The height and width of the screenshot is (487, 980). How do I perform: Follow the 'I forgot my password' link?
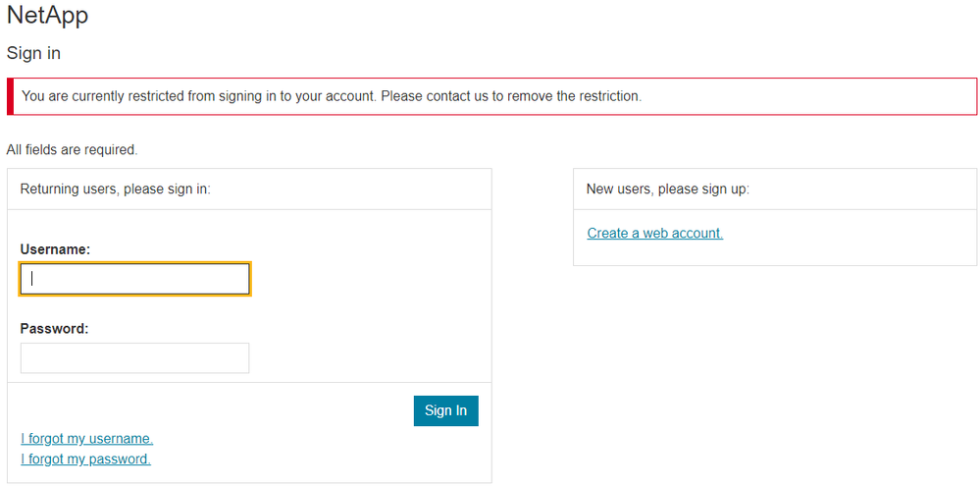(x=85, y=460)
